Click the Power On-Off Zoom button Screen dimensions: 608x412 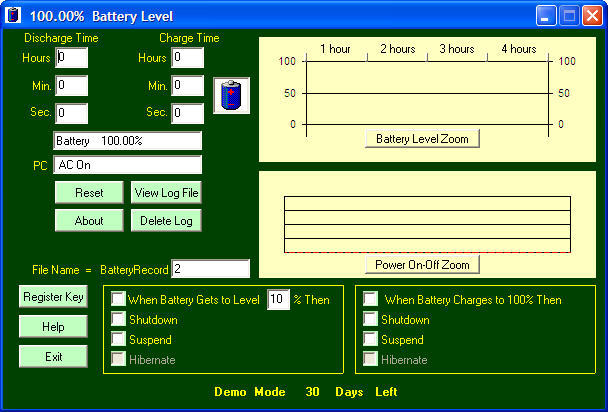pos(422,265)
